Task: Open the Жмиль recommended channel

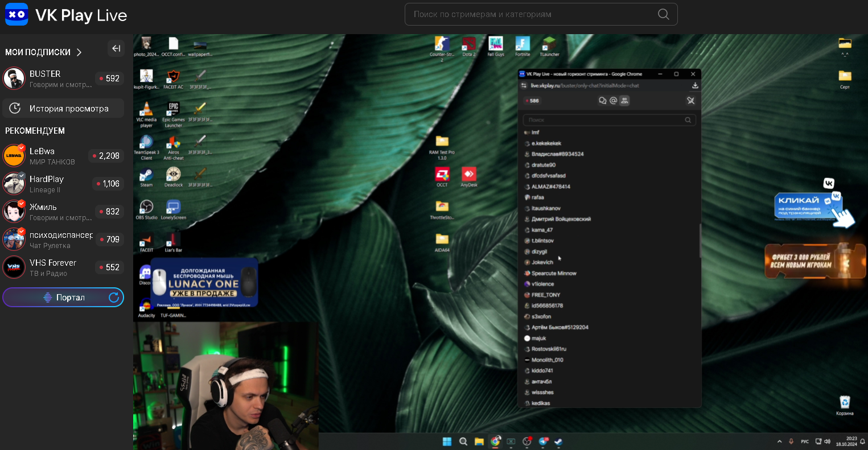Action: coord(63,212)
